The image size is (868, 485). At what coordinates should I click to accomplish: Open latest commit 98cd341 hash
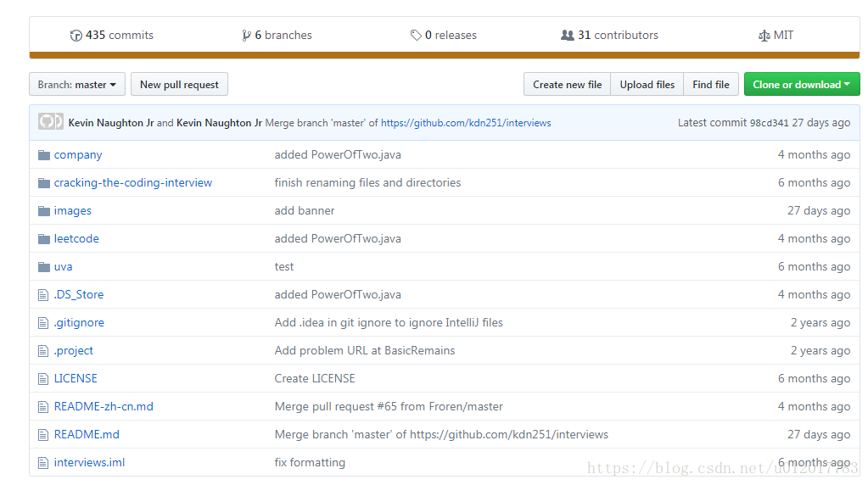tap(769, 123)
